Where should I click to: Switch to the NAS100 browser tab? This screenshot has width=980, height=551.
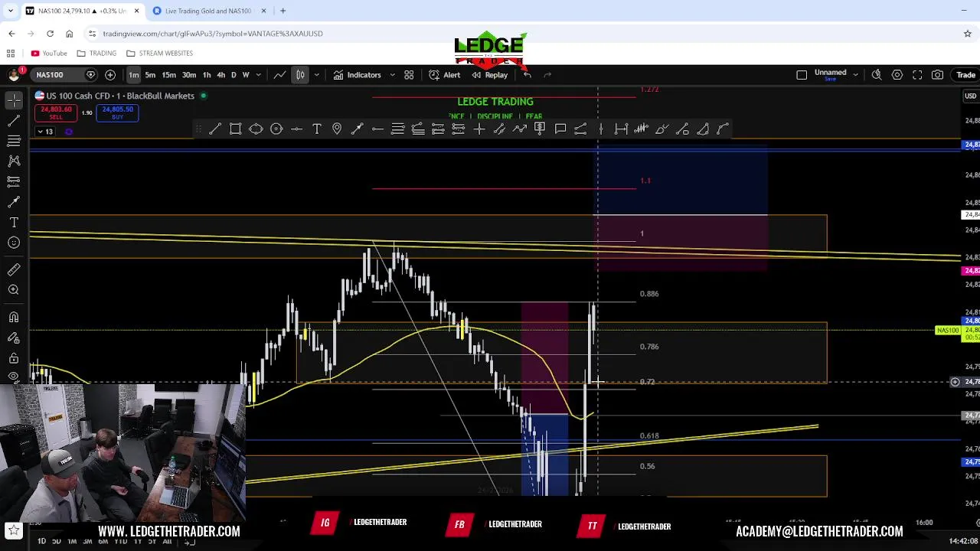[81, 11]
